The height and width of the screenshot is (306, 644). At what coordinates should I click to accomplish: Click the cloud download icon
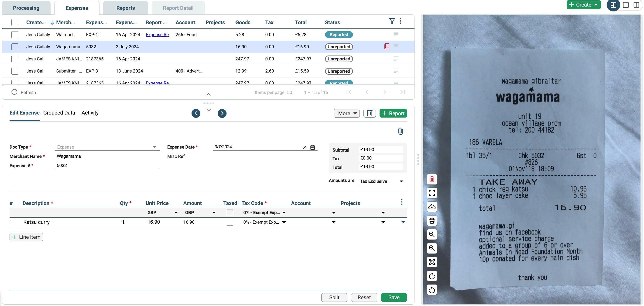[432, 207]
